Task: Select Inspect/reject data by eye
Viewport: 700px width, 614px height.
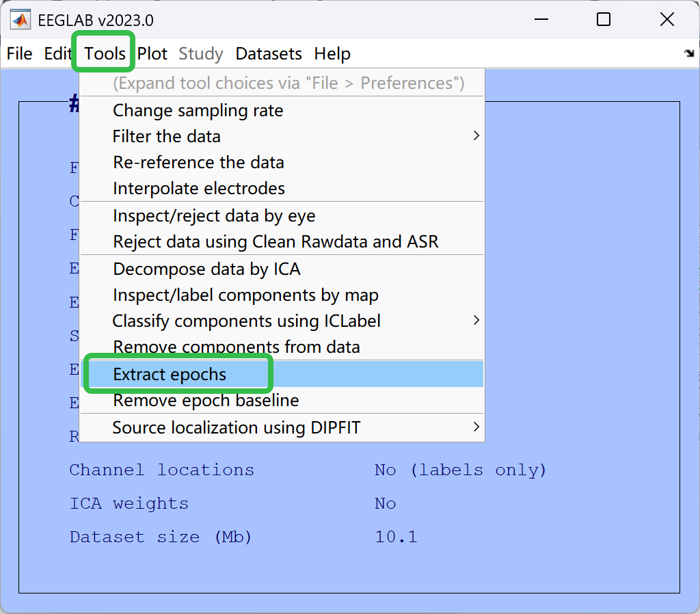Action: tap(282, 215)
